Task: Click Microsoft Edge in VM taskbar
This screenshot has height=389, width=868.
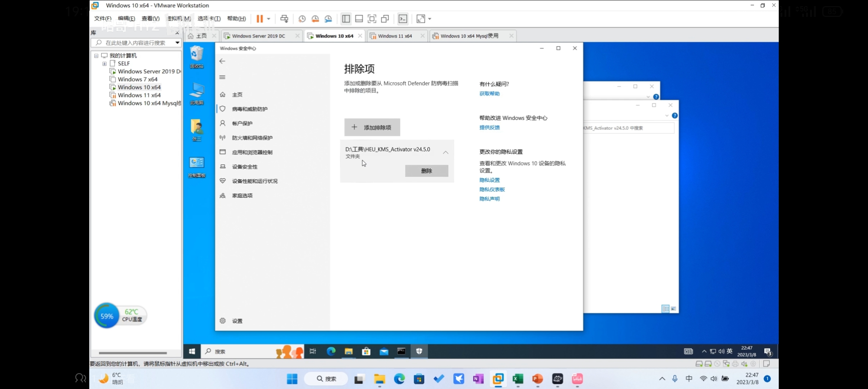Action: [331, 351]
